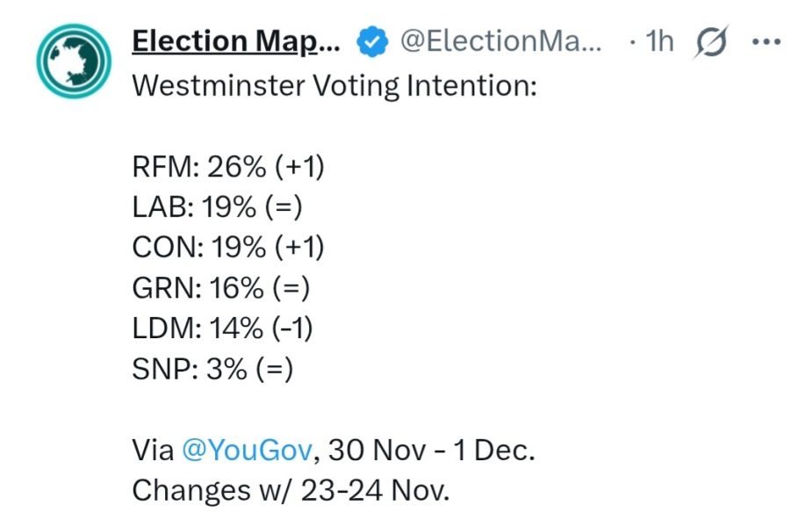Open the 1h timestamp link

(658, 41)
